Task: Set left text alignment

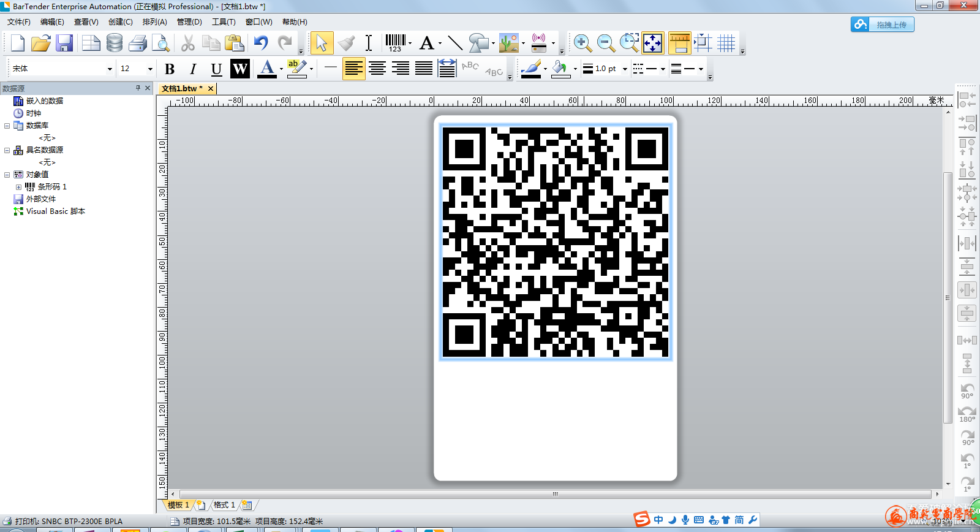Action: [353, 69]
